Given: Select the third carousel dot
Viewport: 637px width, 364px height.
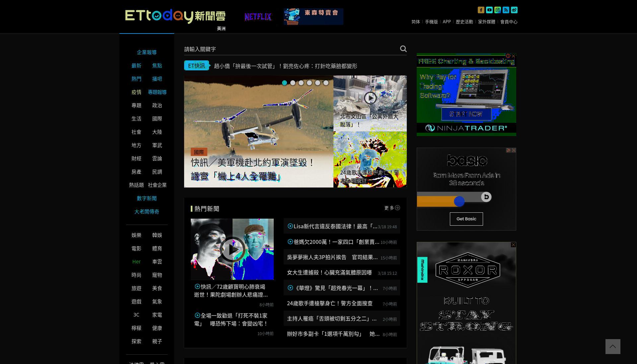Looking at the screenshot, I should [301, 83].
